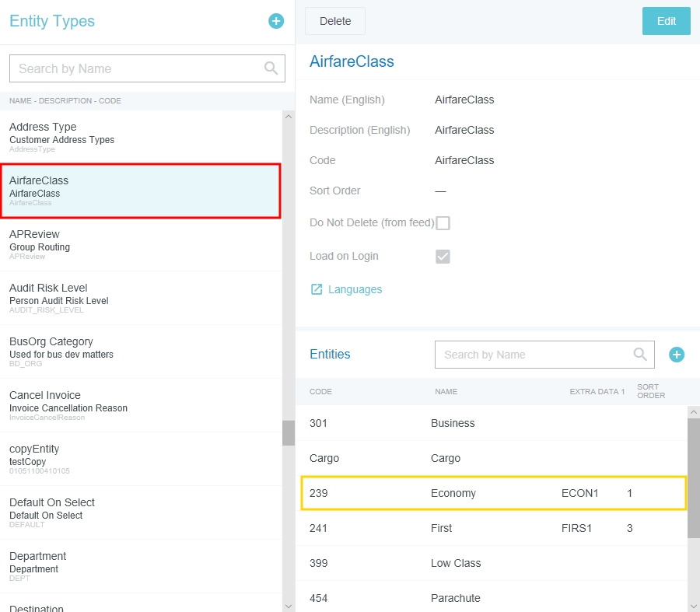Select the Economy entity row

click(x=493, y=493)
